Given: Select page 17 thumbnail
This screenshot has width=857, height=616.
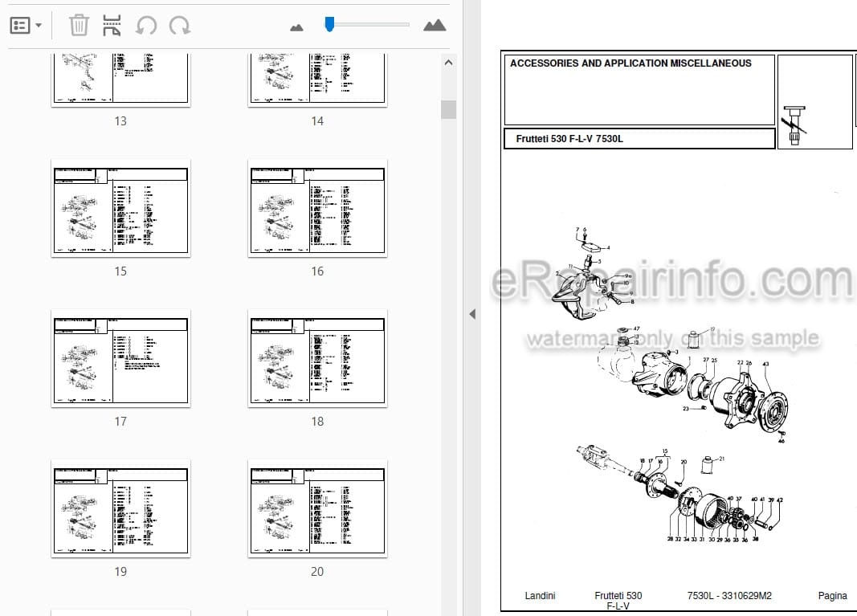Looking at the screenshot, I should click(120, 358).
